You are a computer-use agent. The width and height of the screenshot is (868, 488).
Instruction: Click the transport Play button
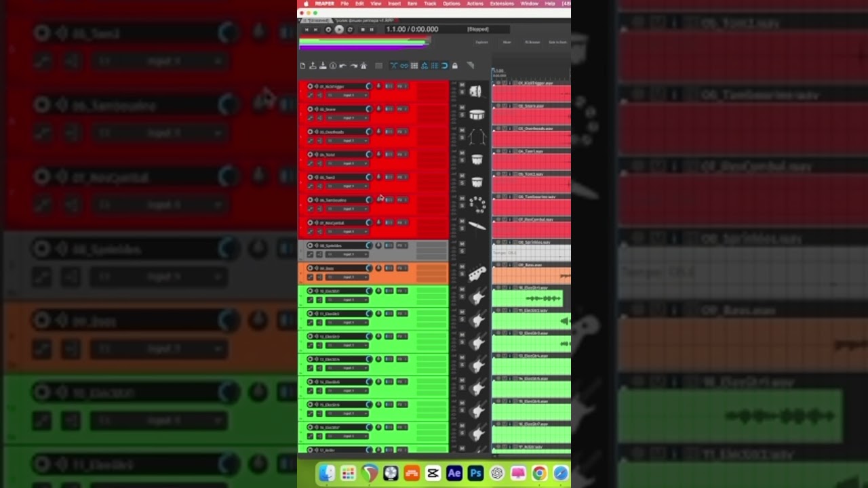pyautogui.click(x=339, y=29)
